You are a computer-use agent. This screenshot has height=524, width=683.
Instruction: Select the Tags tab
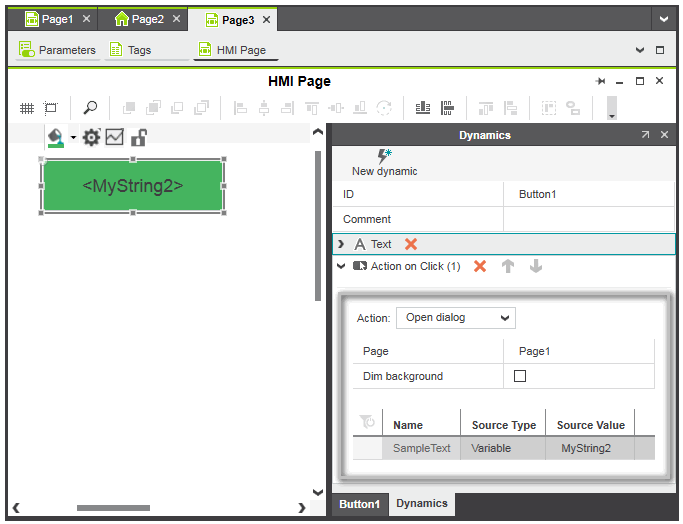point(139,49)
